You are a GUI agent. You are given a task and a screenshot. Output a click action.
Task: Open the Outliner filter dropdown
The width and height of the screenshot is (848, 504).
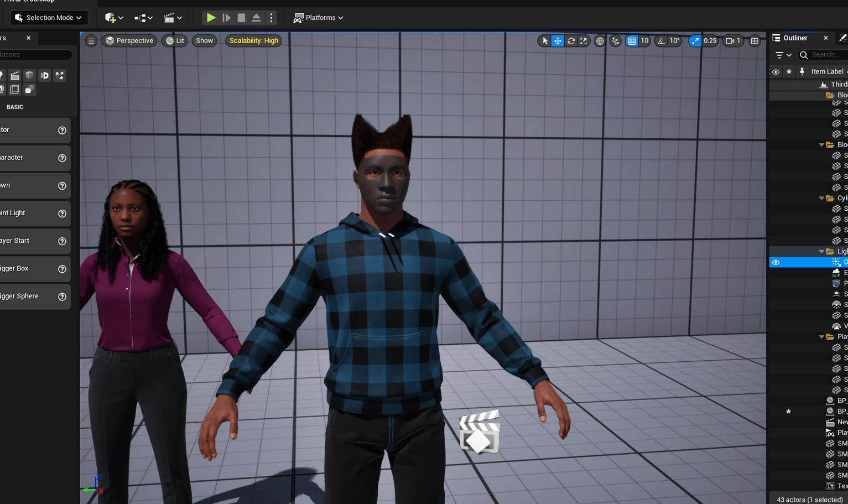(783, 55)
